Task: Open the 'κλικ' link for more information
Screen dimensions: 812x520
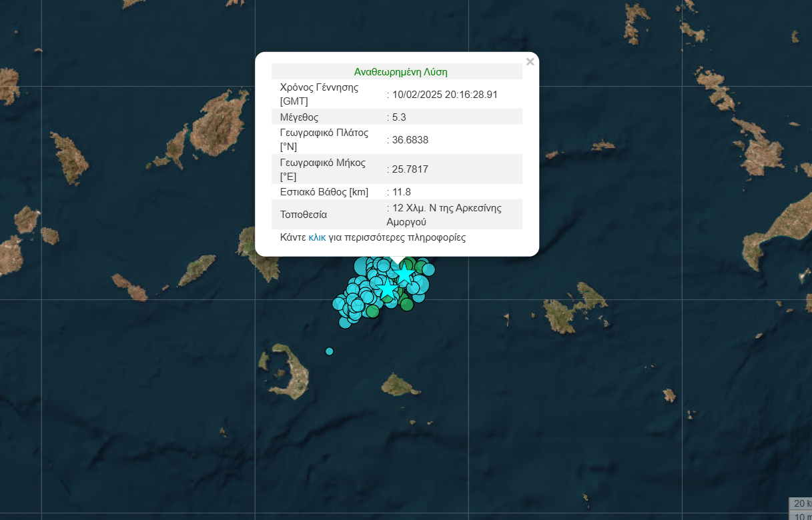Action: (317, 237)
